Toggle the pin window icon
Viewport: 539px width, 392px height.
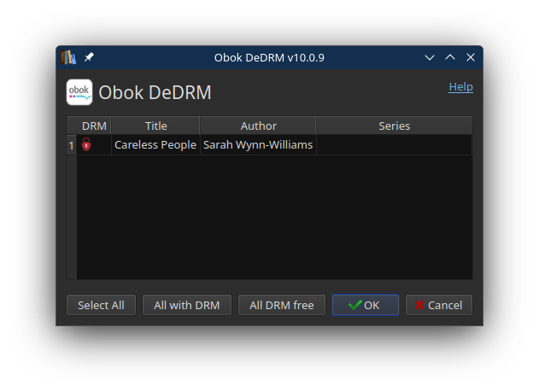[x=89, y=57]
